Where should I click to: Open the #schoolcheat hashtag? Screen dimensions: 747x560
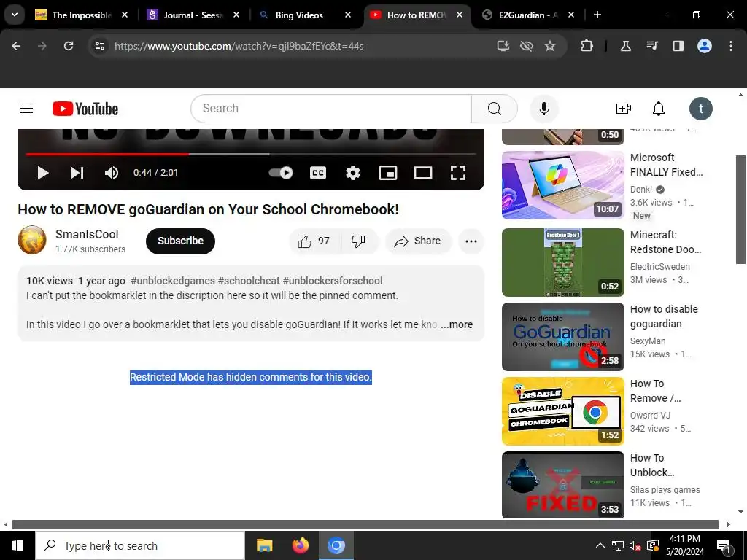[249, 281]
